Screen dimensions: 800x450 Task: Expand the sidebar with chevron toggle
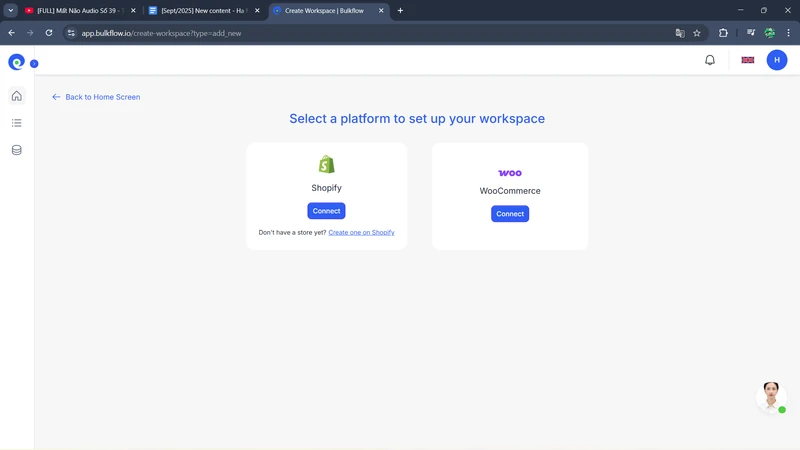pyautogui.click(x=34, y=64)
